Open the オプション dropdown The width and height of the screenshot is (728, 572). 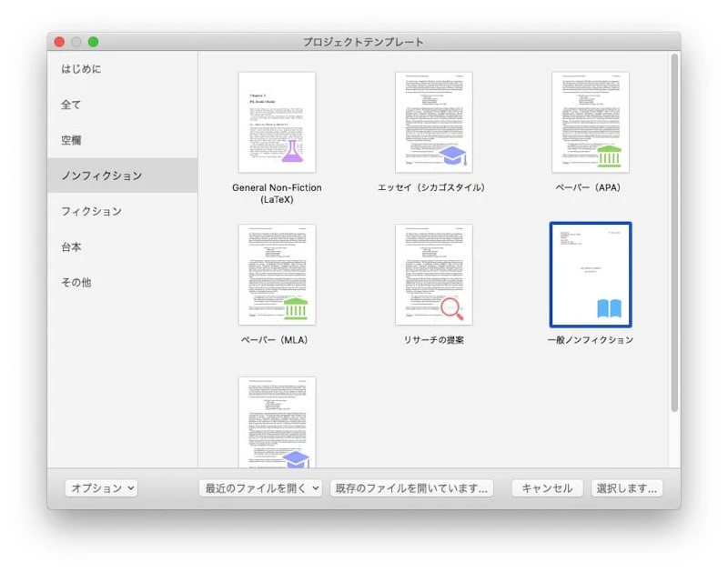click(101, 488)
